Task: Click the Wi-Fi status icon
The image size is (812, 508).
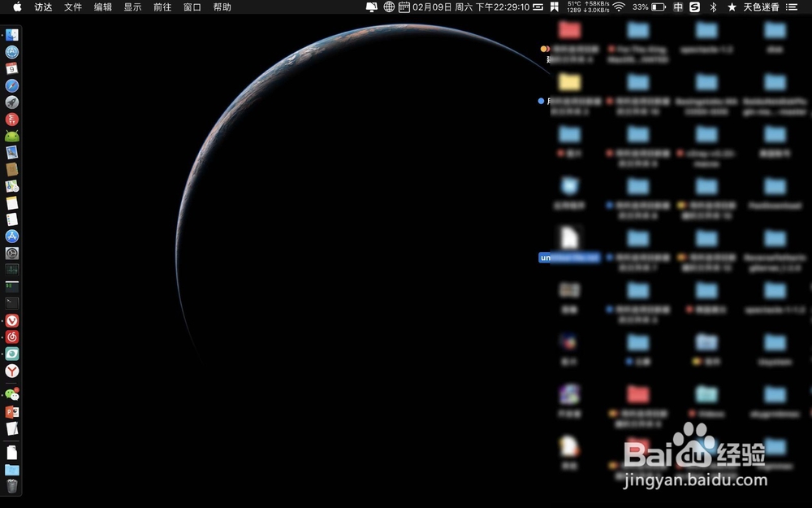Action: (618, 7)
